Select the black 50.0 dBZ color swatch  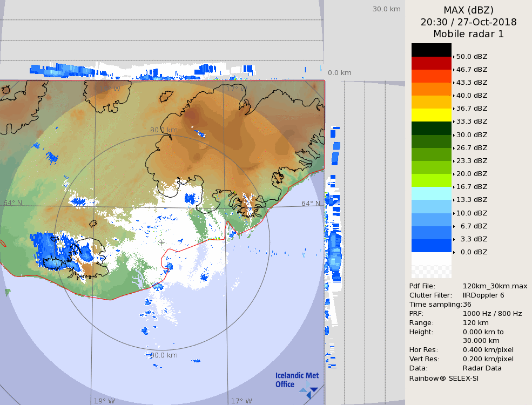tap(431, 50)
